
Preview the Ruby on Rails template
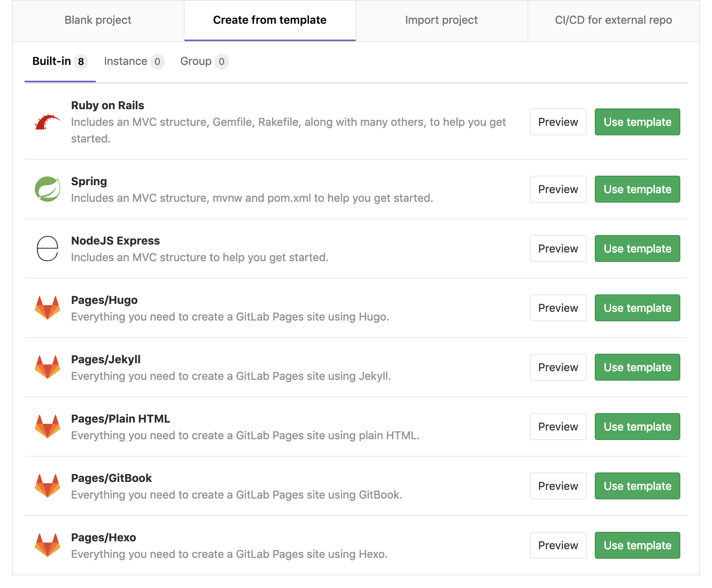point(558,122)
